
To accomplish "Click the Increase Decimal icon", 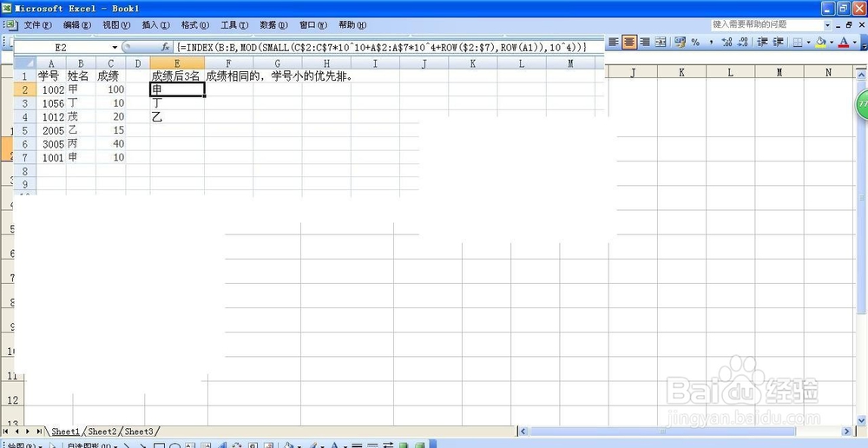I will (x=727, y=42).
